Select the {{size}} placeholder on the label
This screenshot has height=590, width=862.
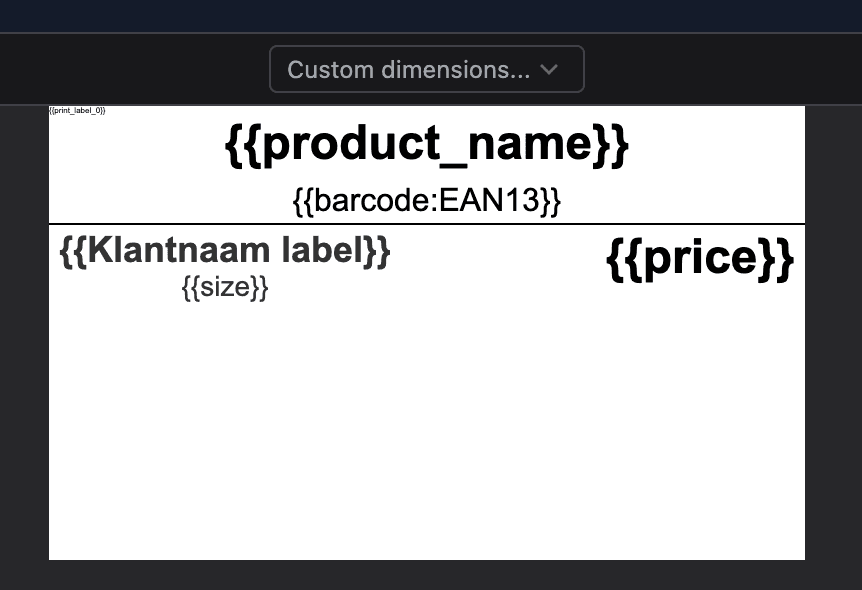(226, 287)
